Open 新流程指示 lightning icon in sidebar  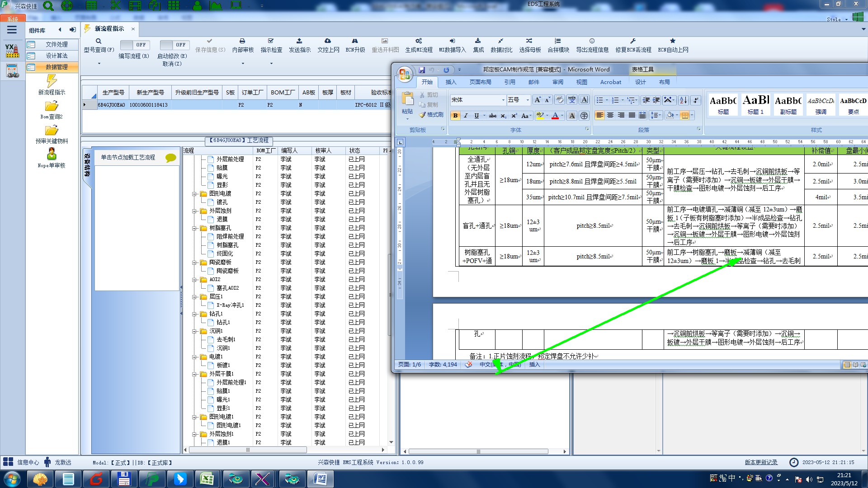pos(52,81)
